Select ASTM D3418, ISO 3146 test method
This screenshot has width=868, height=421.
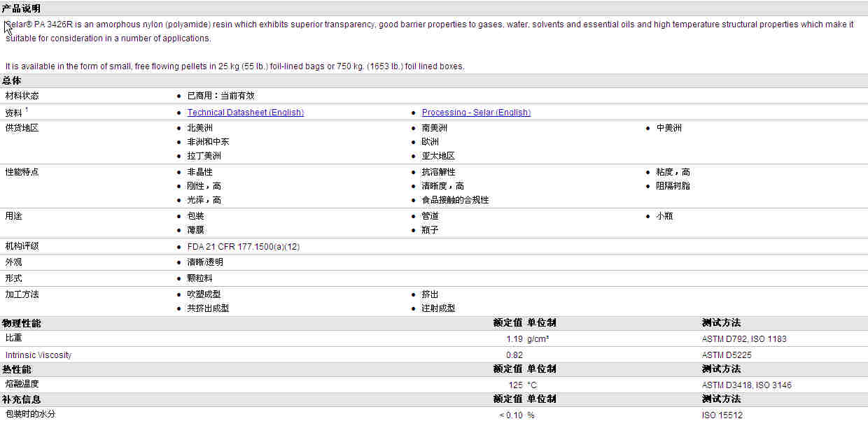click(747, 385)
